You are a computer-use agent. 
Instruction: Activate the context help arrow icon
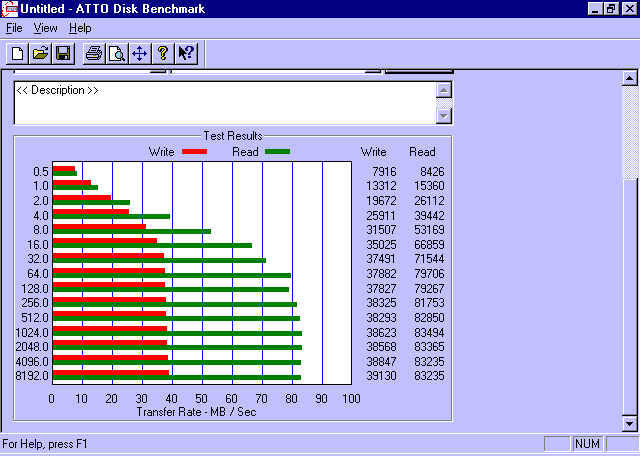(x=185, y=53)
